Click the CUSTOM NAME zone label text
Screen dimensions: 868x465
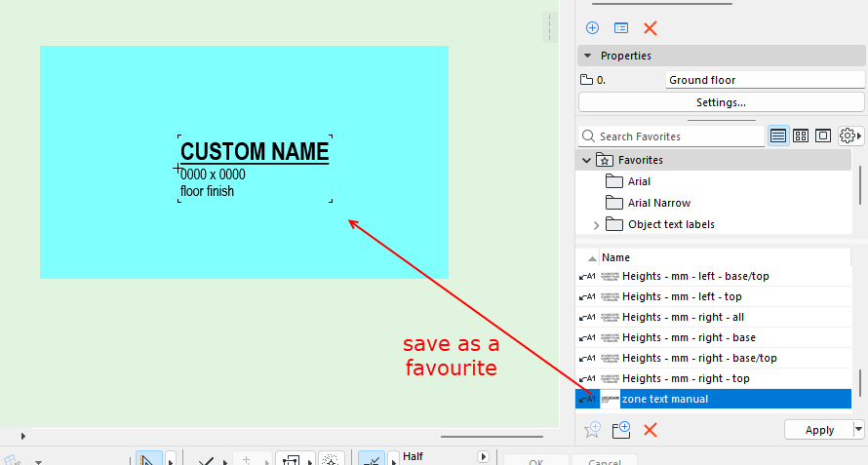click(x=255, y=152)
